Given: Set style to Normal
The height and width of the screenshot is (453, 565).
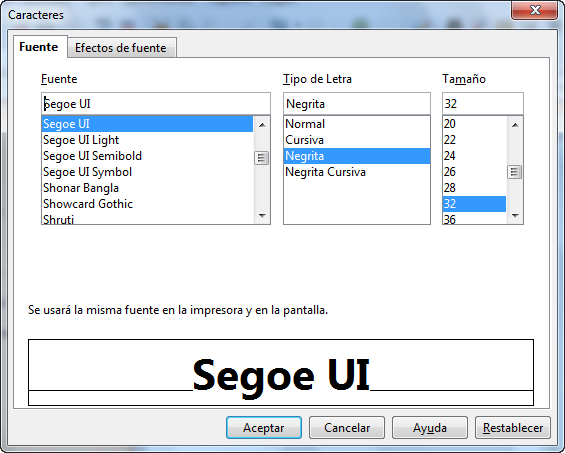Looking at the screenshot, I should point(357,124).
